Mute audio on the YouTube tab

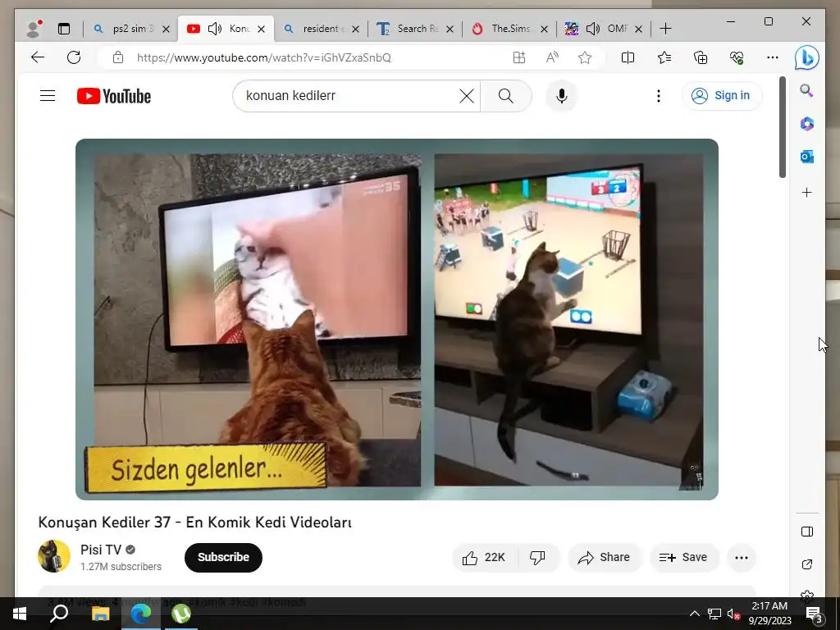point(215,29)
